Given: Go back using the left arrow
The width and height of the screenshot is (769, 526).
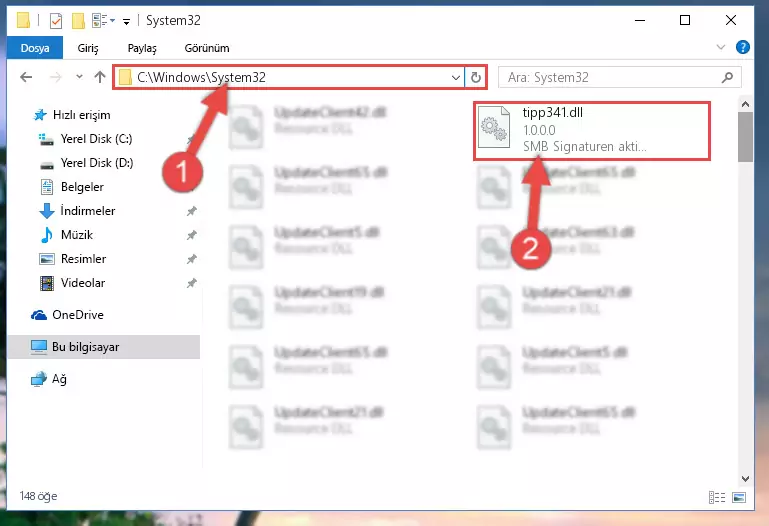Looking at the screenshot, I should tap(26, 77).
